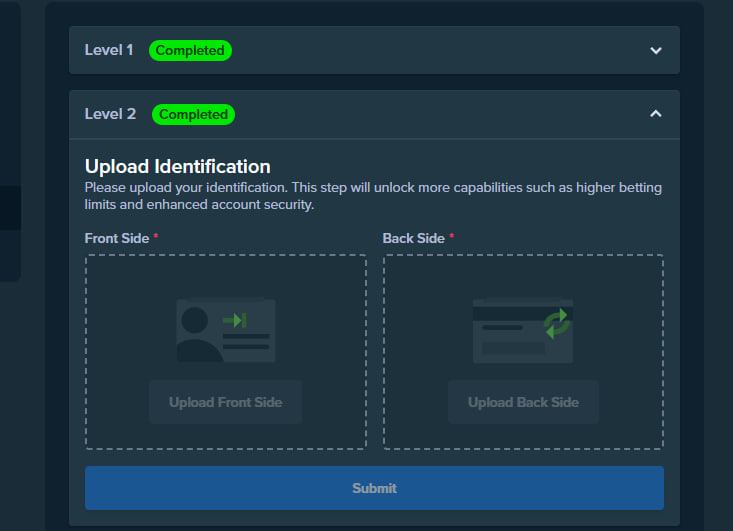Expand Level 1 using the down chevron
The image size is (733, 531).
[656, 50]
